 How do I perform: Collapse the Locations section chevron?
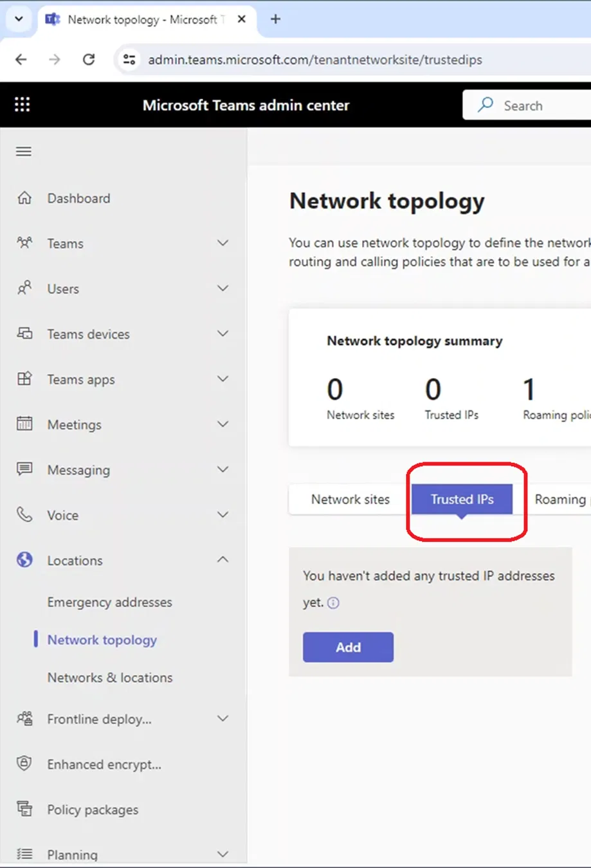(x=223, y=560)
